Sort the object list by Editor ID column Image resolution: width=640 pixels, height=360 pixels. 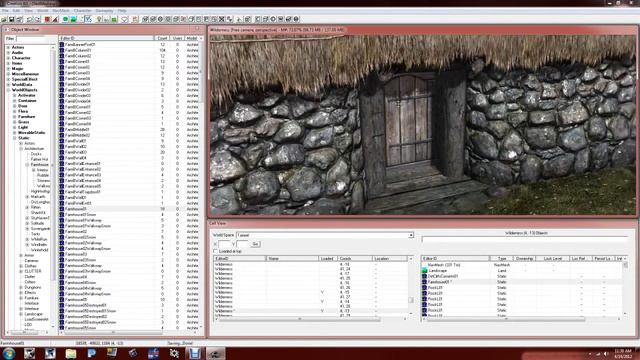coord(107,38)
